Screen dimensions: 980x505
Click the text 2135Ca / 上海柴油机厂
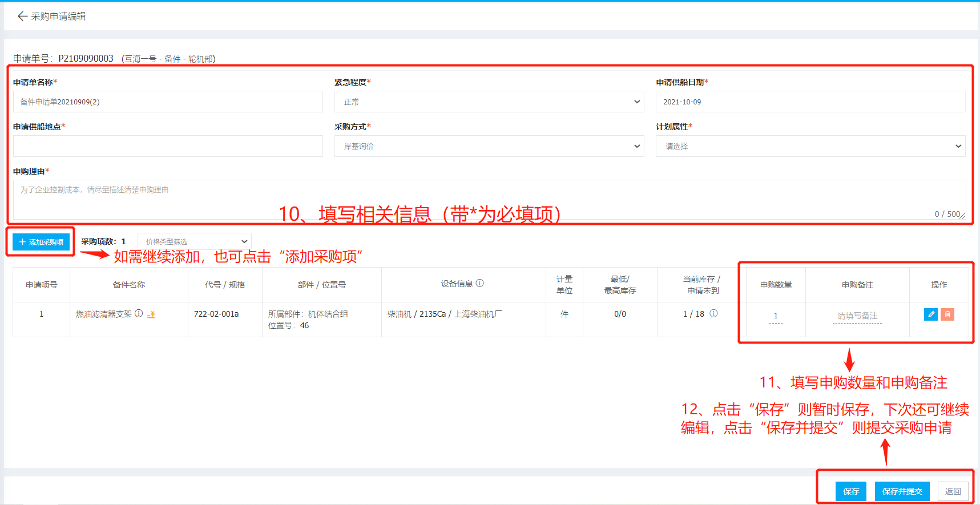pyautogui.click(x=461, y=314)
